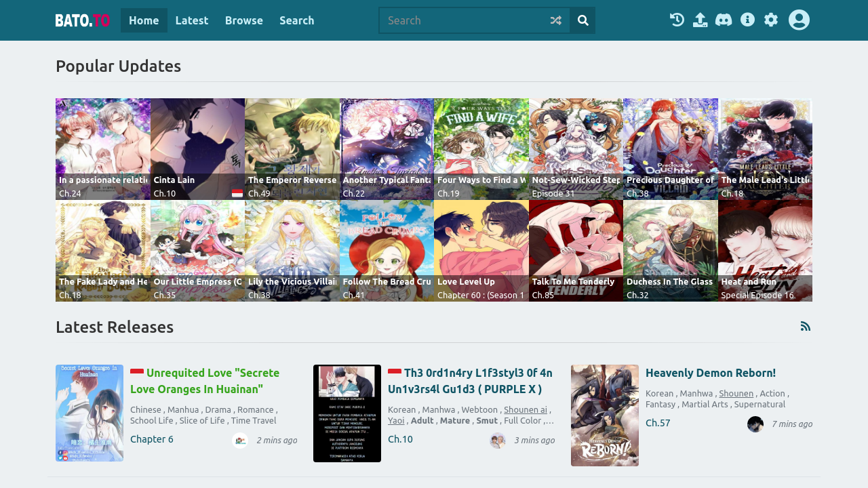This screenshot has height=488, width=868.
Task: Open the PURPLE X release cover image
Action: 347,413
